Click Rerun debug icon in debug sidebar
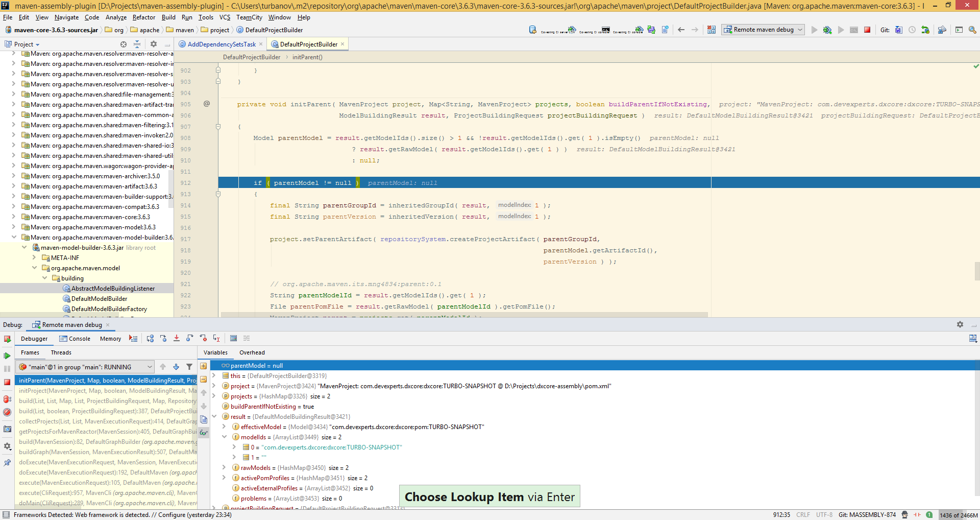This screenshot has height=520, width=980. [x=7, y=339]
